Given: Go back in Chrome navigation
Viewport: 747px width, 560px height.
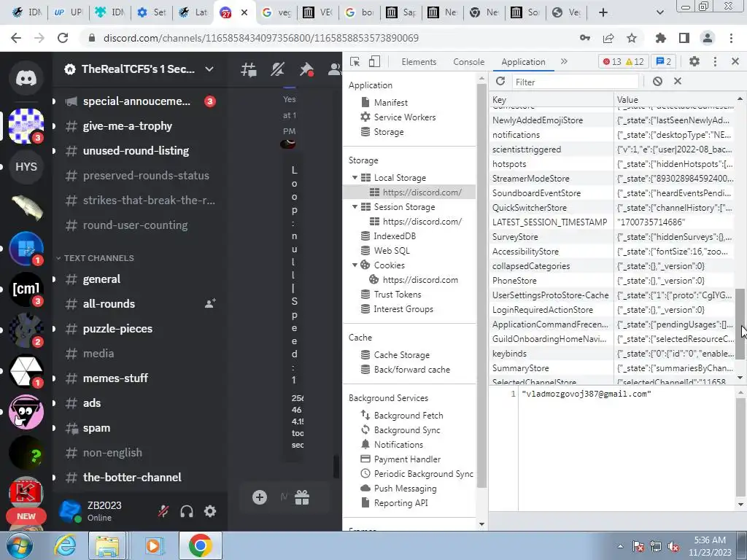Looking at the screenshot, I should pos(16,38).
